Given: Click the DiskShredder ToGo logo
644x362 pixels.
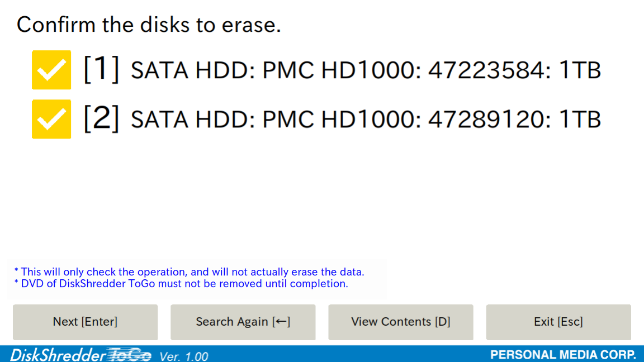Looking at the screenshot, I should (80, 355).
